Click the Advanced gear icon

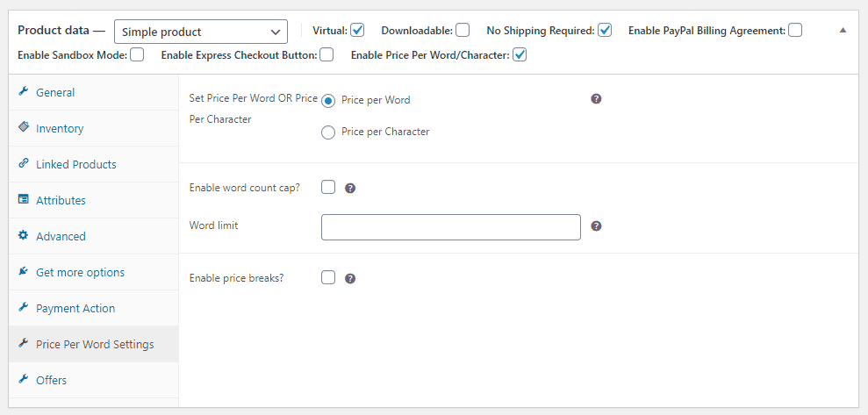pos(23,235)
